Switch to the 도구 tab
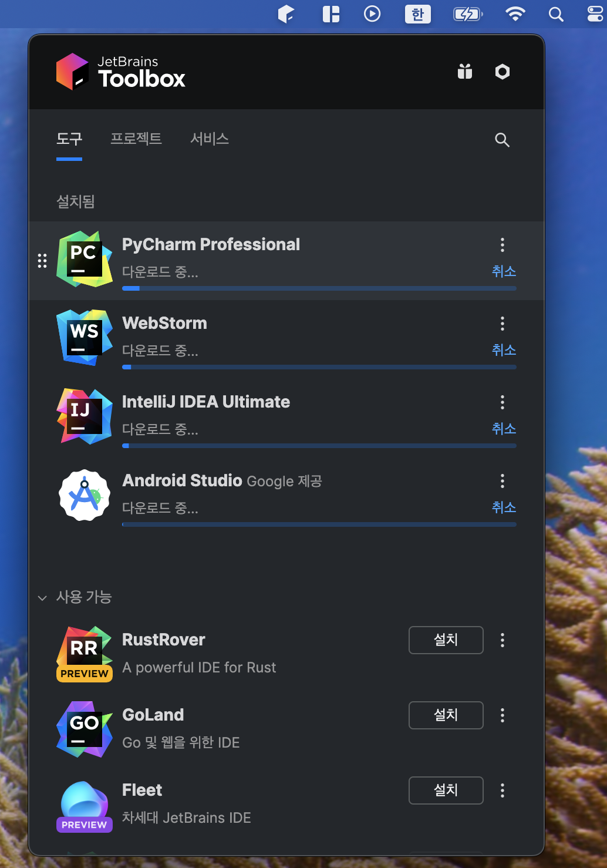607x868 pixels. [x=69, y=139]
